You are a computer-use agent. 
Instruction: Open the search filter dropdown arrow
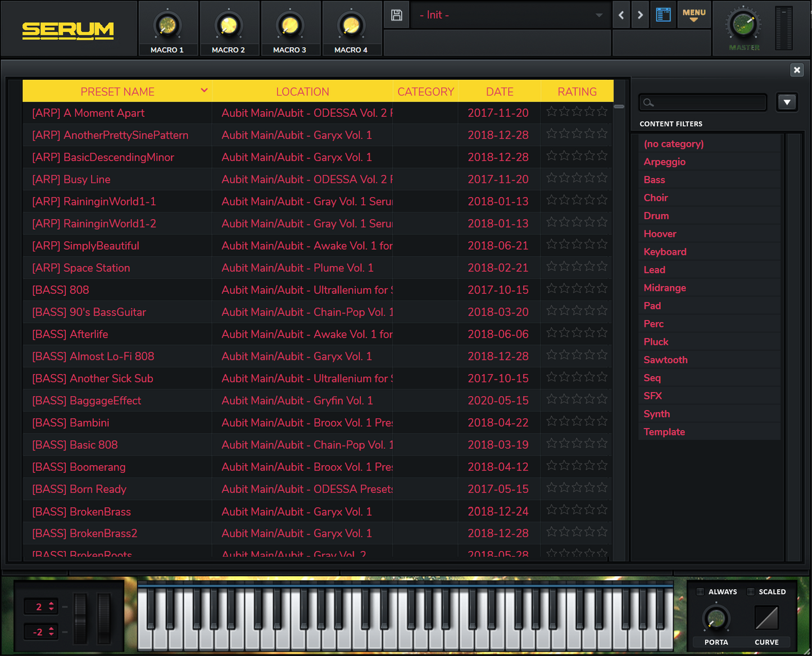coord(787,102)
